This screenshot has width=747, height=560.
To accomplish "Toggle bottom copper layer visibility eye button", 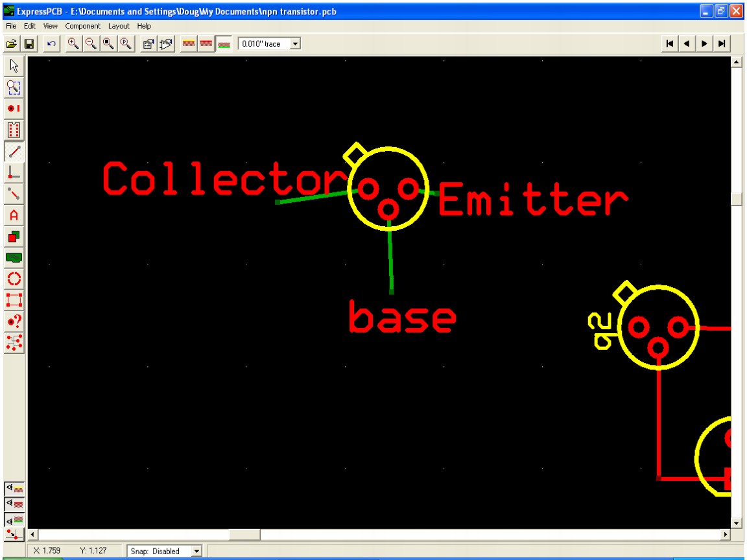I will 14,520.
